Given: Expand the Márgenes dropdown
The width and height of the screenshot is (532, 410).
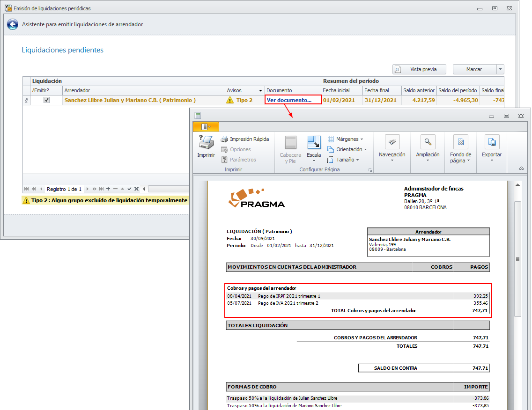Looking at the screenshot, I should coord(346,139).
